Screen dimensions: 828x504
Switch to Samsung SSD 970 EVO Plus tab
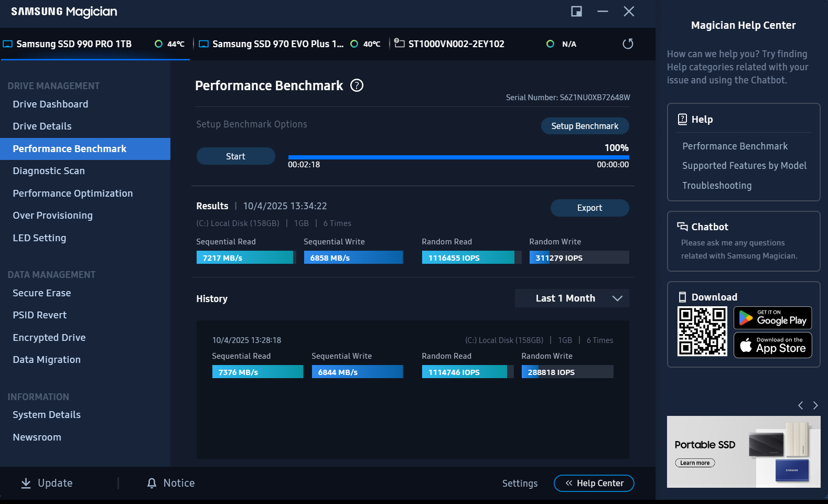[x=291, y=44]
